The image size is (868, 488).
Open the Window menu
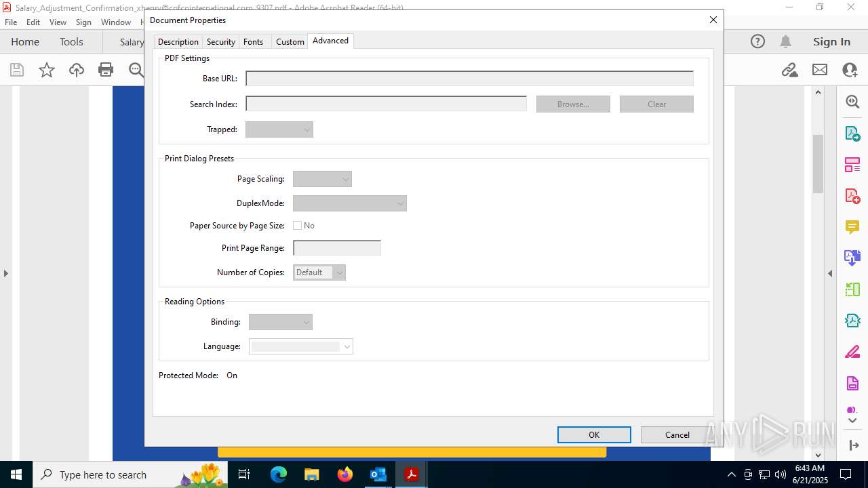(116, 22)
